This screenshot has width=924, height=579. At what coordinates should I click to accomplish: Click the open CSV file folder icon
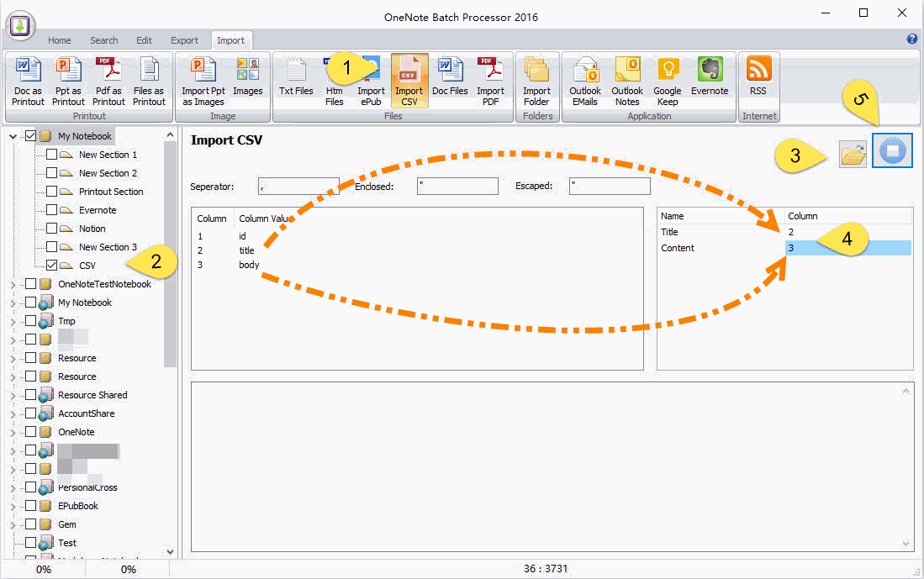pos(853,155)
